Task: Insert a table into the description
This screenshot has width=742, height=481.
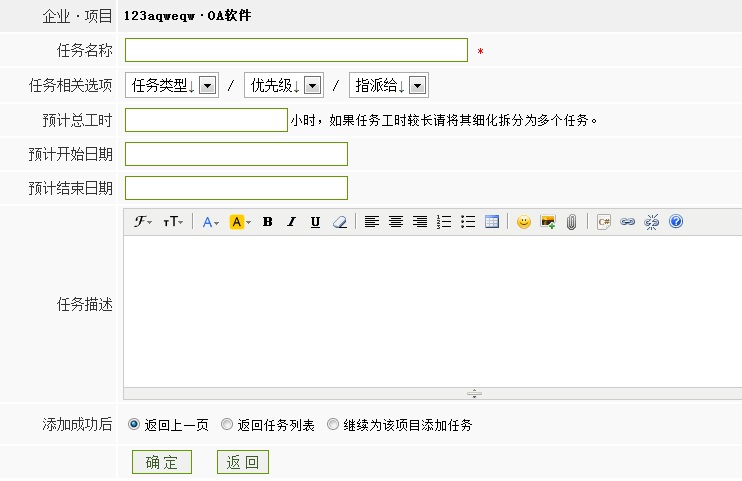Action: [492, 222]
